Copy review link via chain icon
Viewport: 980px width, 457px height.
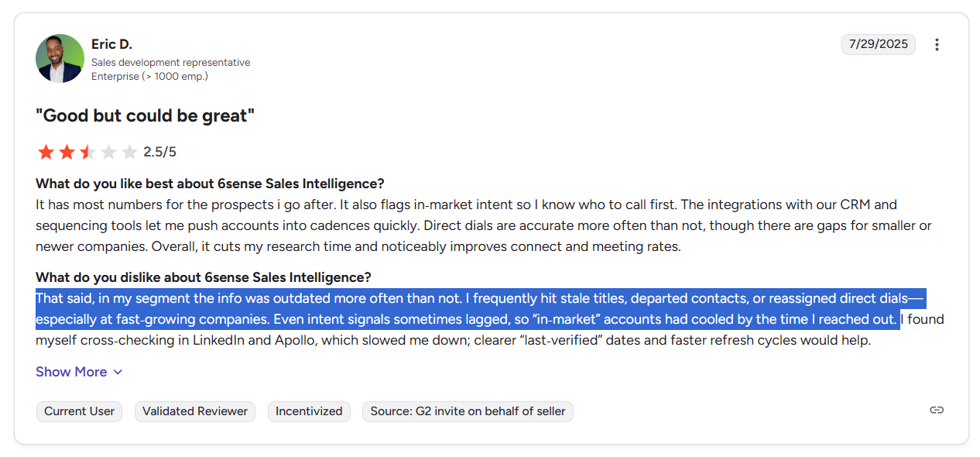click(x=937, y=410)
